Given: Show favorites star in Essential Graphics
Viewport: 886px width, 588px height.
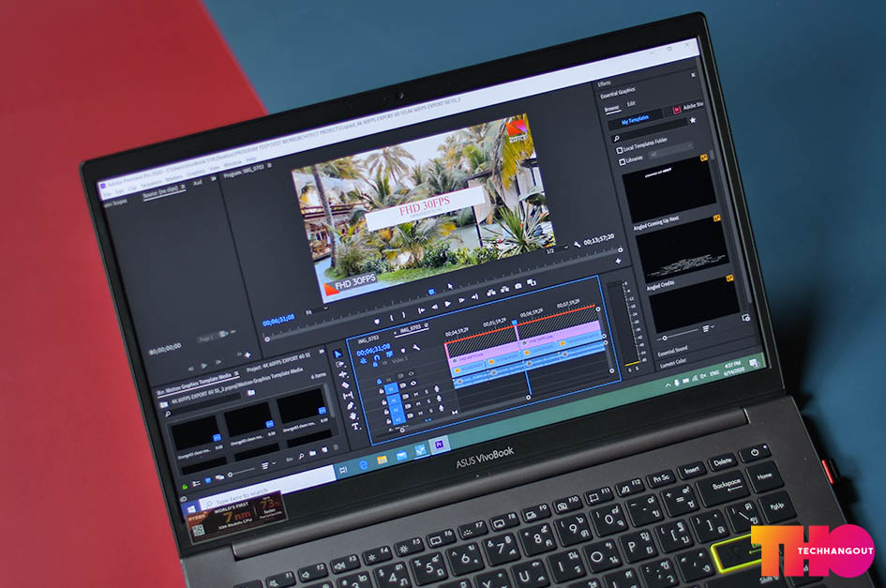Looking at the screenshot, I should pos(692,120).
